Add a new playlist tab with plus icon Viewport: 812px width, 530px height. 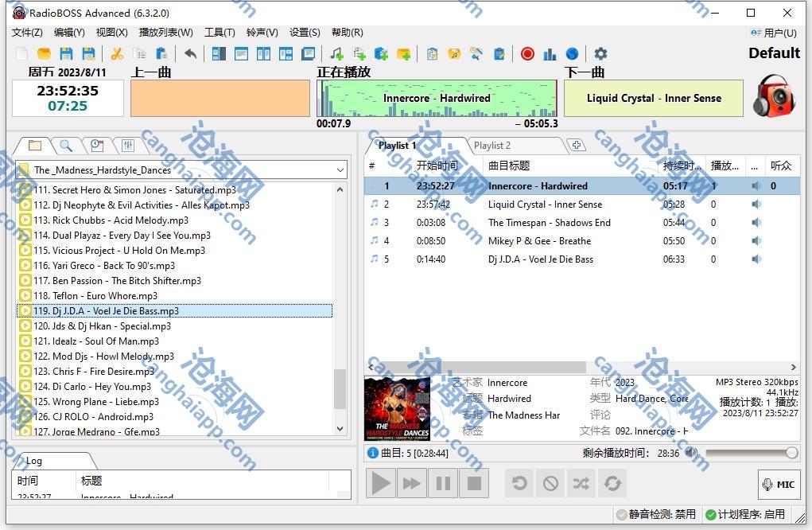click(577, 146)
